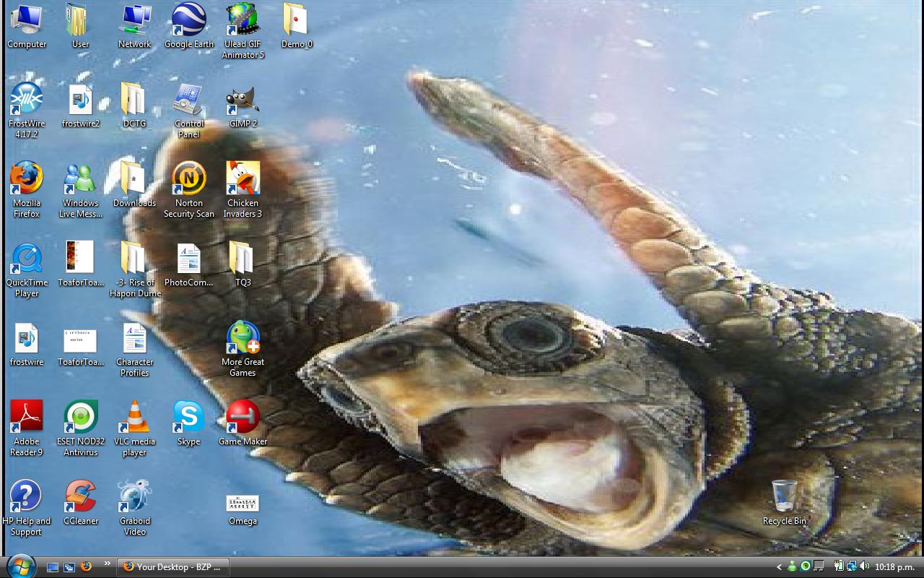Start VLC media player
924x578 pixels.
pos(134,416)
